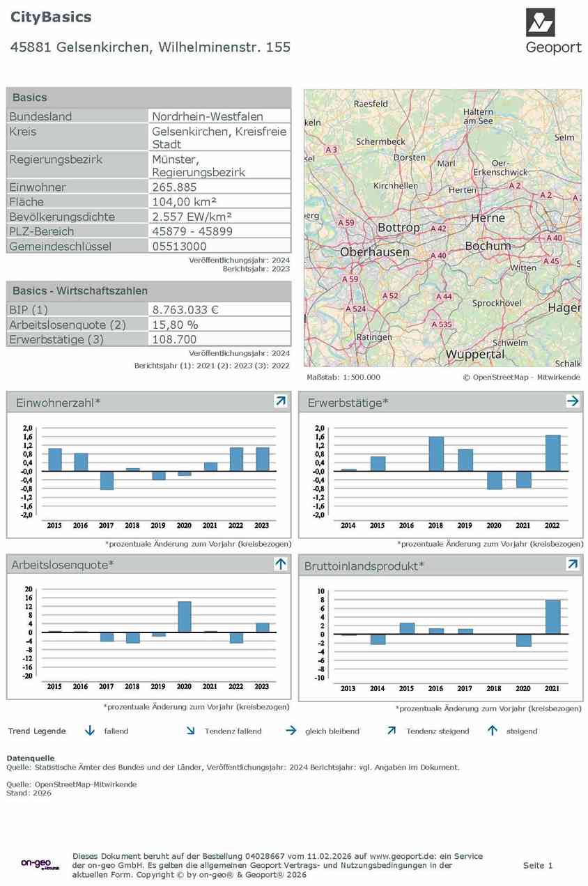Click the OpenStreetMap map of the Ruhr area

tap(442, 228)
